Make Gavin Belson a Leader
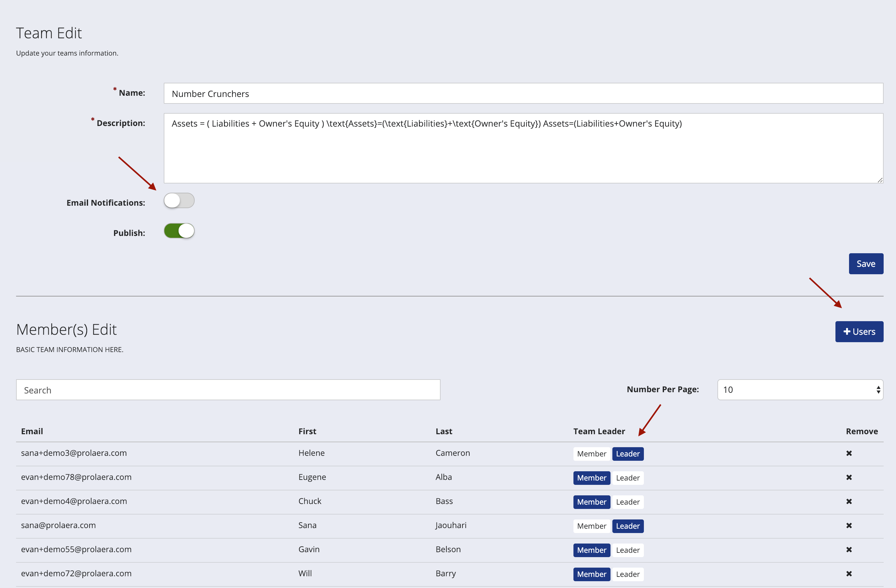Viewport: 896px width, 588px height. [628, 550]
